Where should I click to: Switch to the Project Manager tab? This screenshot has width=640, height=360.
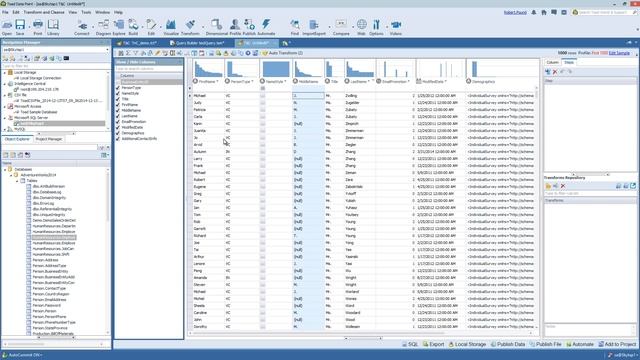click(x=49, y=139)
